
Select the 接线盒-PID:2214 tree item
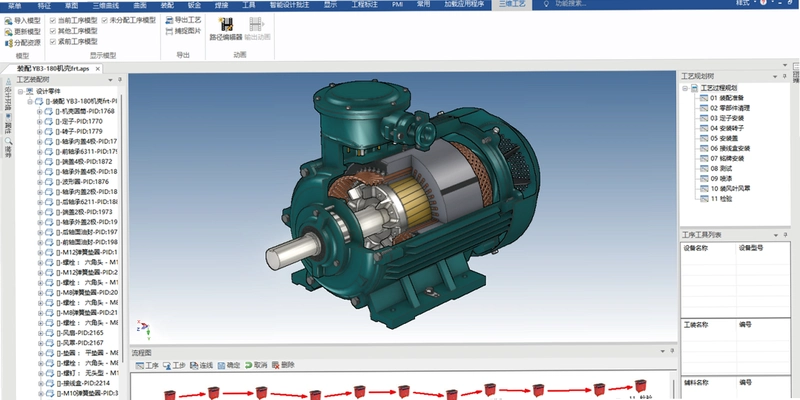pos(82,384)
